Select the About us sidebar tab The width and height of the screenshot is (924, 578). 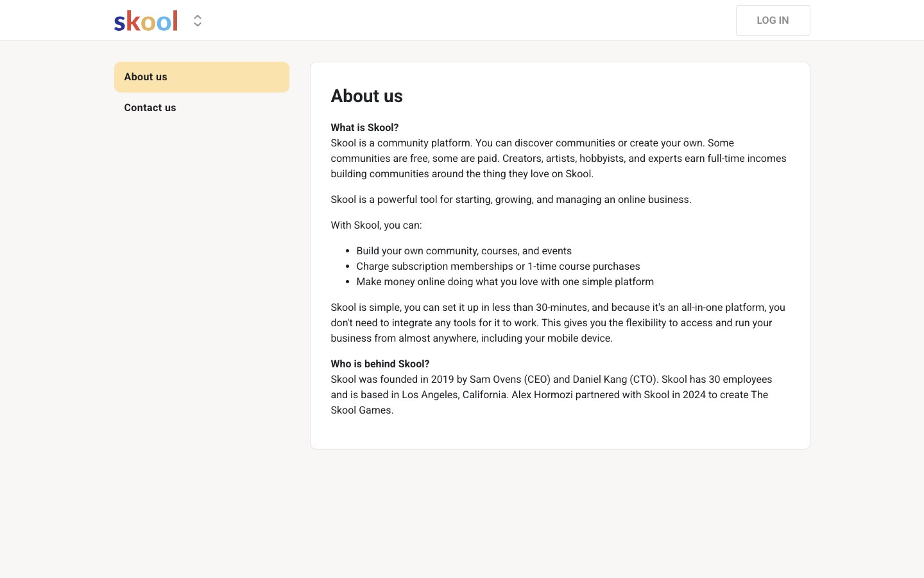click(201, 77)
